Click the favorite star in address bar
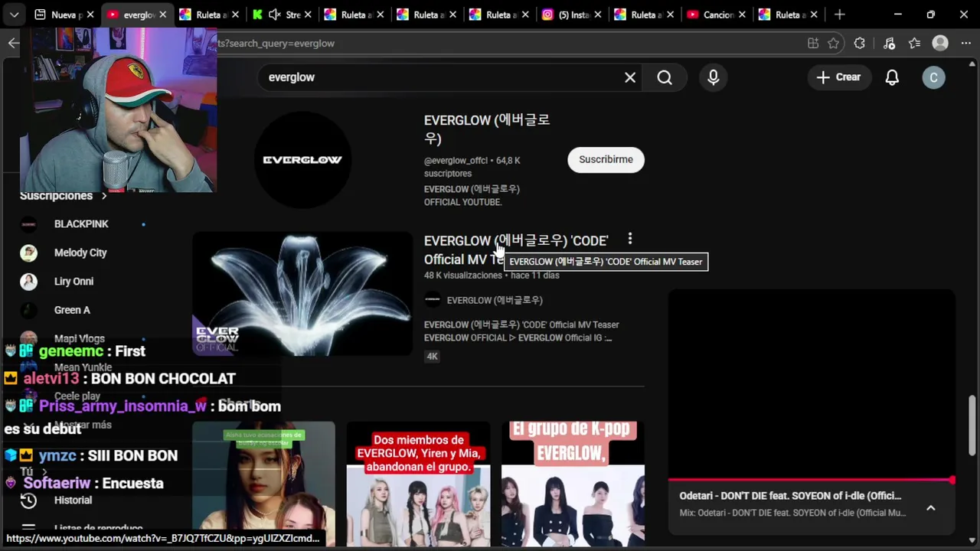Image resolution: width=980 pixels, height=551 pixels. coord(834,44)
